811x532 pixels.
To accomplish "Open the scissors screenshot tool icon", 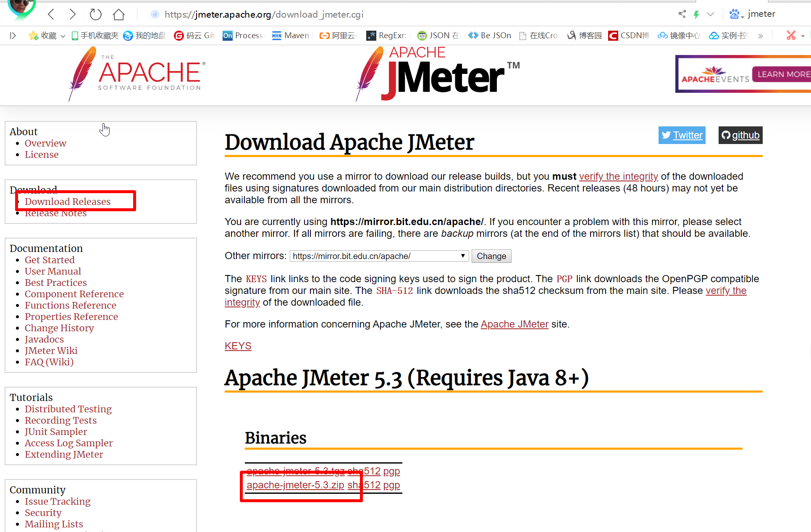I will click(791, 36).
